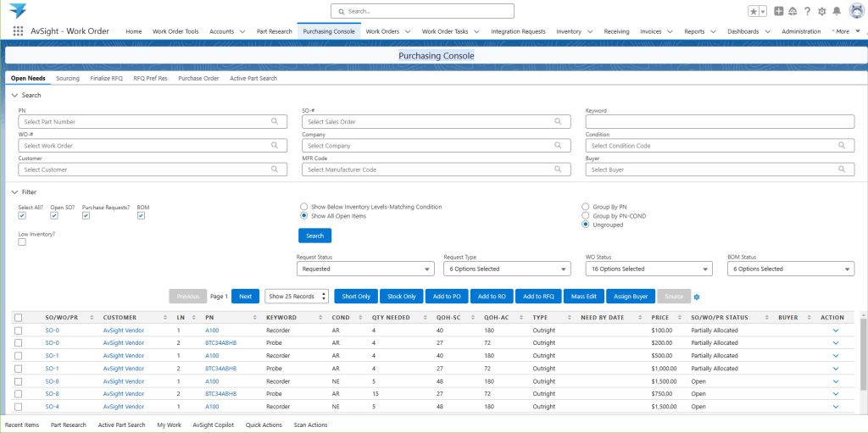The image size is (868, 433).
Task: Switch to the Finalize RFQ tab
Action: [106, 79]
